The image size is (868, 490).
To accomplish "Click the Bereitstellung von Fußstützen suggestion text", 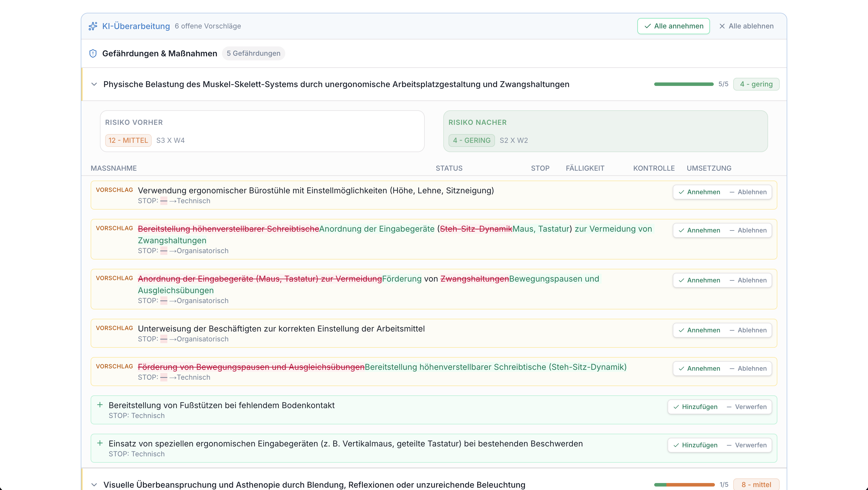I will click(222, 405).
